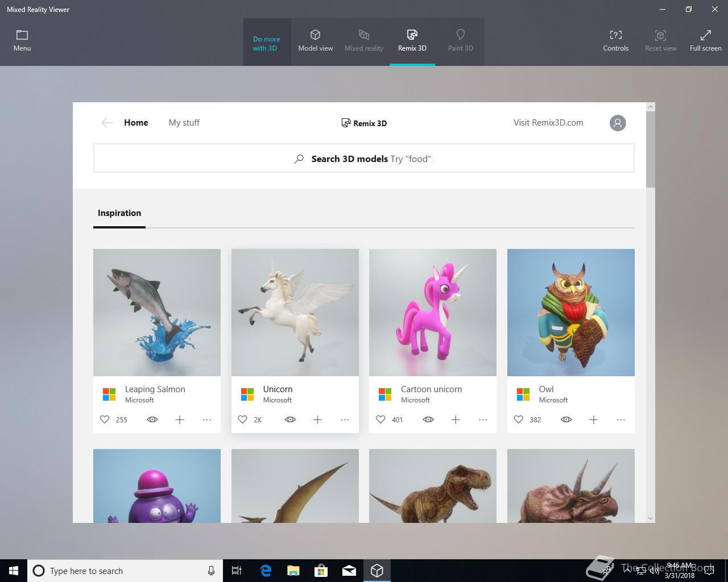Click the taskbar search box
This screenshot has height=582, width=728.
pos(125,571)
